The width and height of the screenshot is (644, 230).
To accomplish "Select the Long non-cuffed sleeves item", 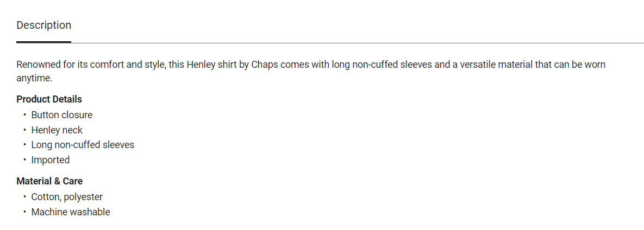I will (x=82, y=145).
